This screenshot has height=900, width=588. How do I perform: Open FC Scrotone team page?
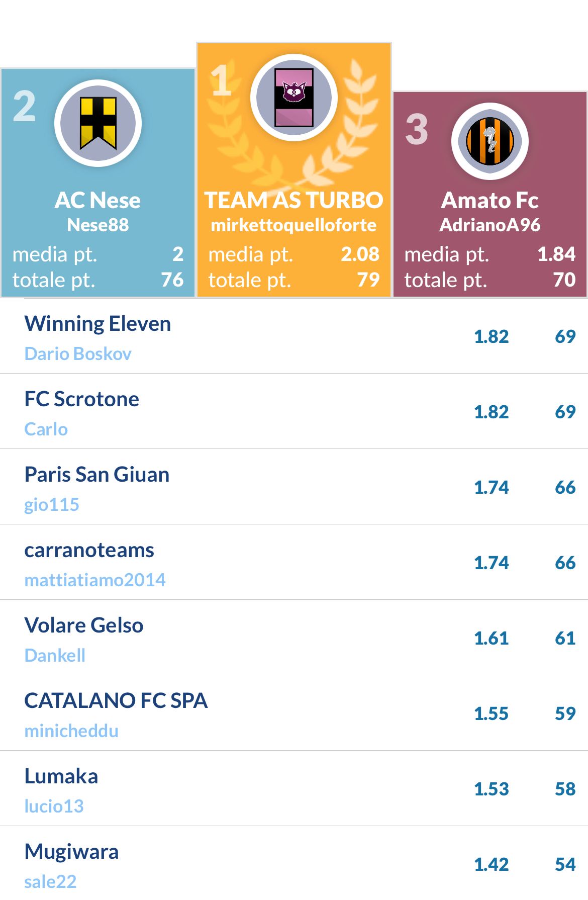pos(82,399)
